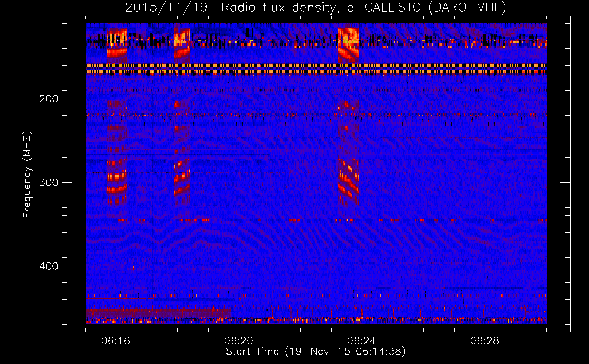This screenshot has width=589, height=364.
Task: Click the "200" frequency tick label
Action: tap(49, 99)
